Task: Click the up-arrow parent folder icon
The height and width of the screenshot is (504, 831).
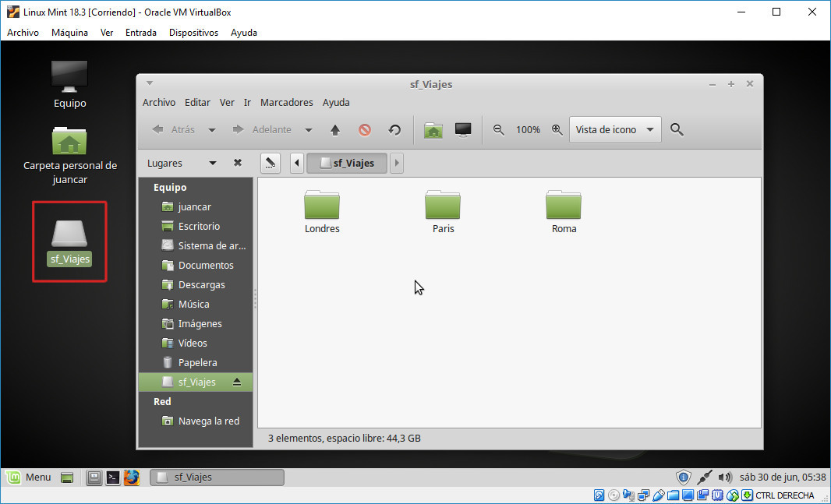Action: pyautogui.click(x=335, y=130)
